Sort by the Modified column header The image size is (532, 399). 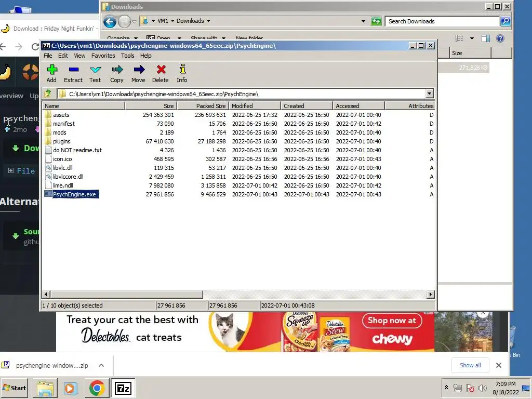255,106
